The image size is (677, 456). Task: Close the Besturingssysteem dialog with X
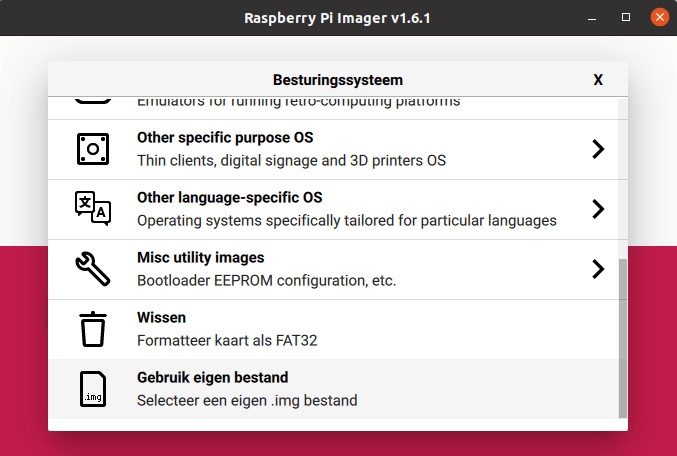pyautogui.click(x=598, y=80)
